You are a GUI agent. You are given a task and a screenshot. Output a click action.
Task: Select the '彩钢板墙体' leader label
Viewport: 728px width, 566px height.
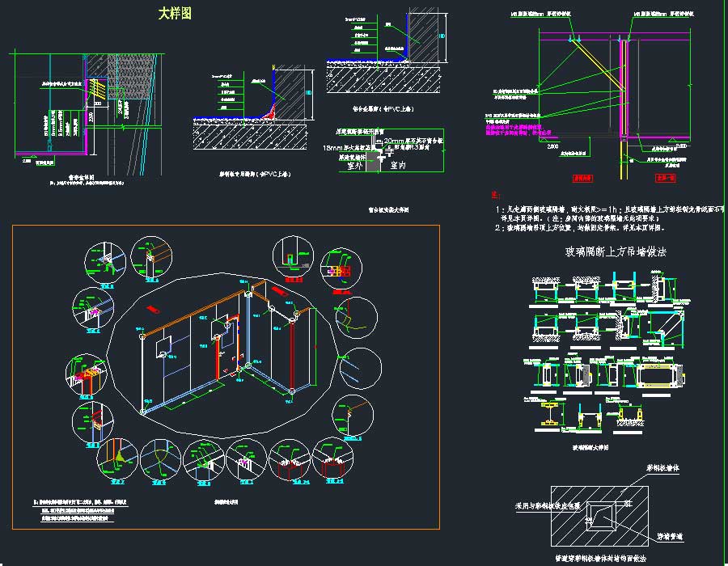(x=662, y=467)
